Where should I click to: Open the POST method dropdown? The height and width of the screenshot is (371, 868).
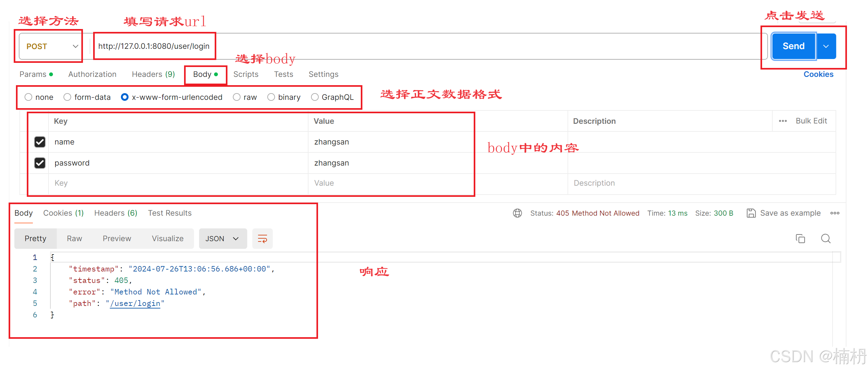50,46
